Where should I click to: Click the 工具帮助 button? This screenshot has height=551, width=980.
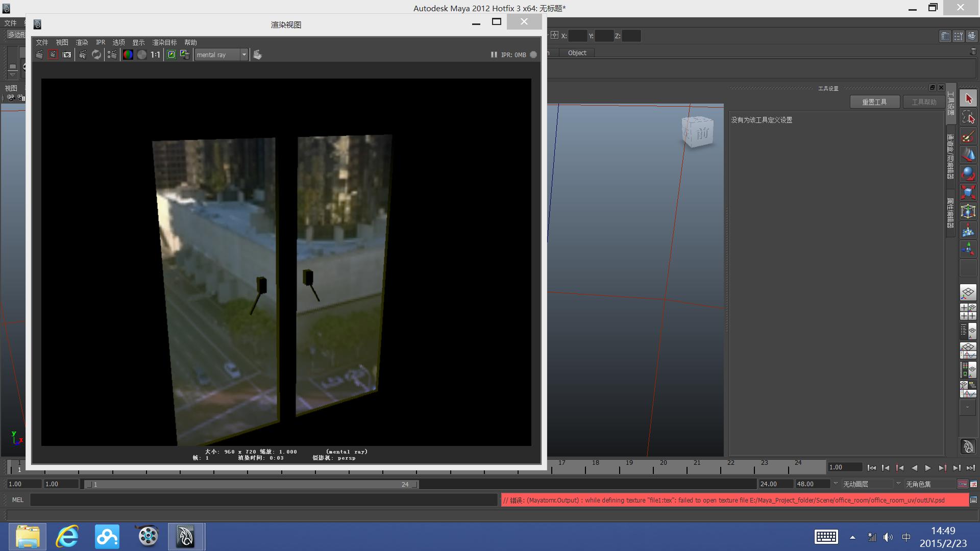coord(925,102)
